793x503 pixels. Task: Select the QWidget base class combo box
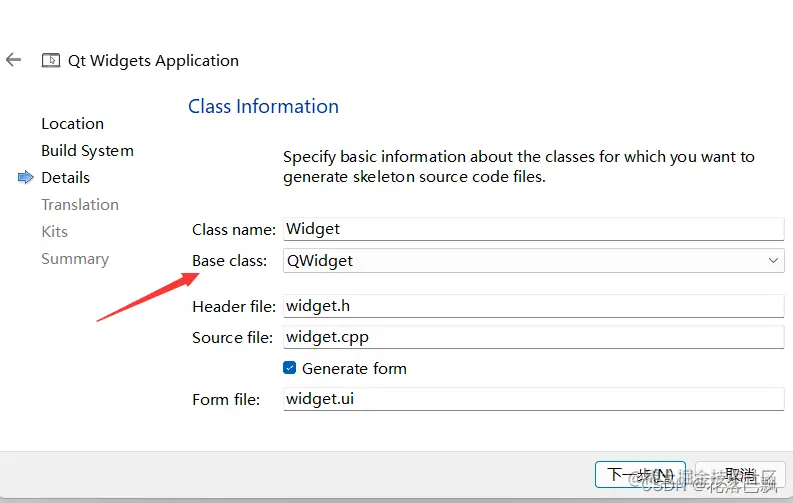(534, 260)
